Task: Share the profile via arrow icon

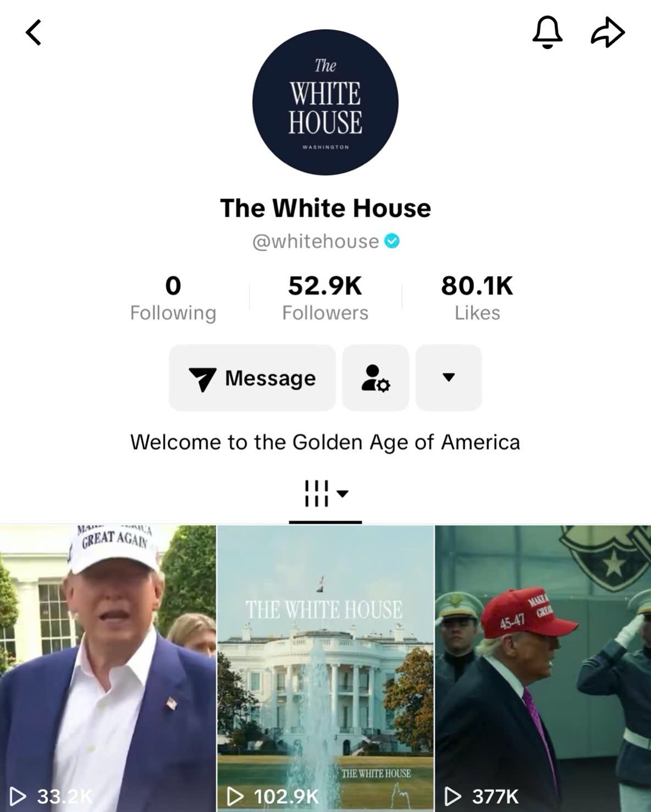Action: point(608,32)
